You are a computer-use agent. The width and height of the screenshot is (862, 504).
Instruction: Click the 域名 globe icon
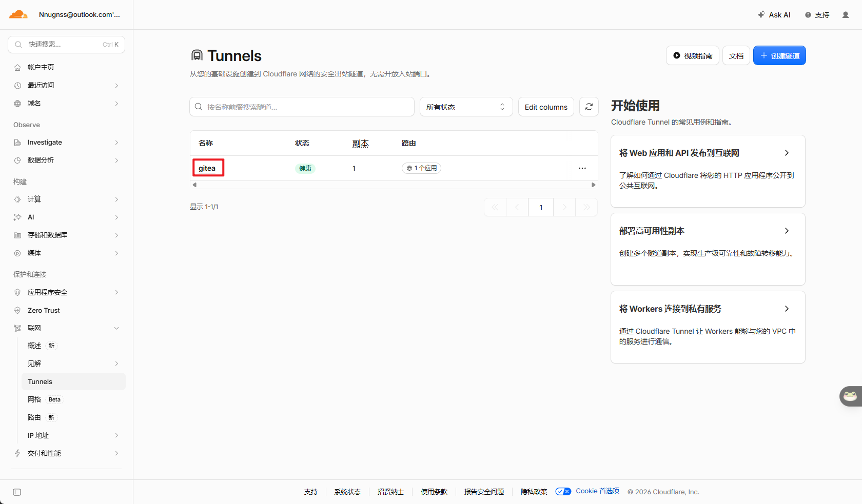click(17, 104)
